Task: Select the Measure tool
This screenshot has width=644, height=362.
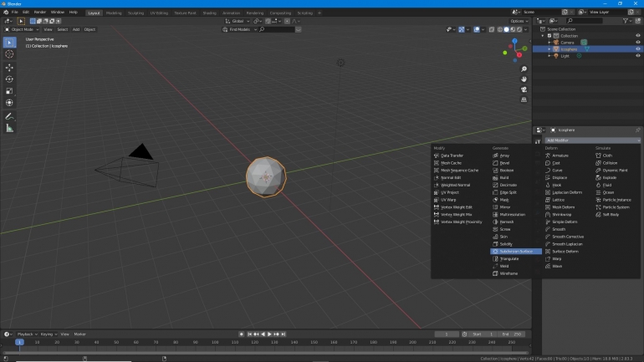Action: [x=9, y=129]
